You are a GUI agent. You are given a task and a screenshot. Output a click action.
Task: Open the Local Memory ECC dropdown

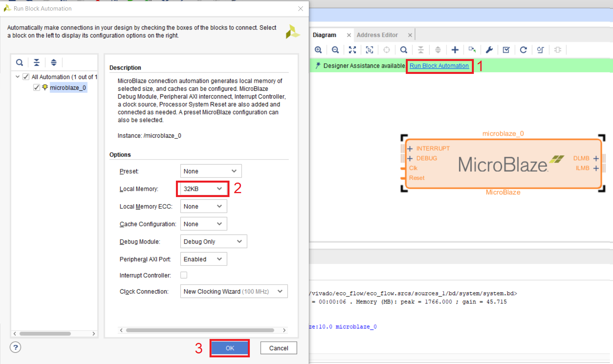click(203, 206)
